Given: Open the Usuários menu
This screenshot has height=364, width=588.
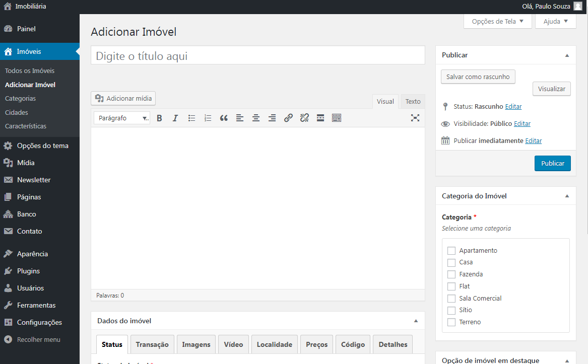Looking at the screenshot, I should click(40, 288).
